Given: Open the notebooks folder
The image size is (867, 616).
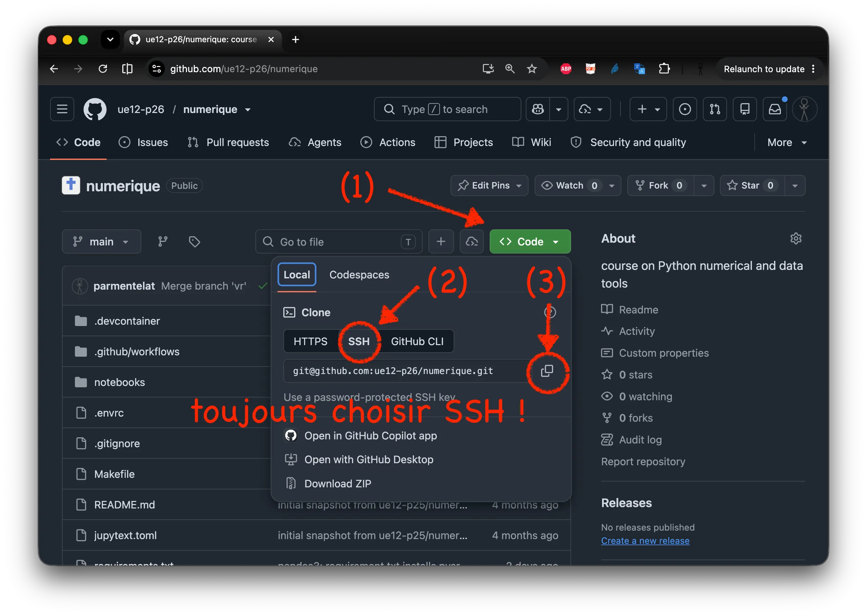Looking at the screenshot, I should coord(120,382).
